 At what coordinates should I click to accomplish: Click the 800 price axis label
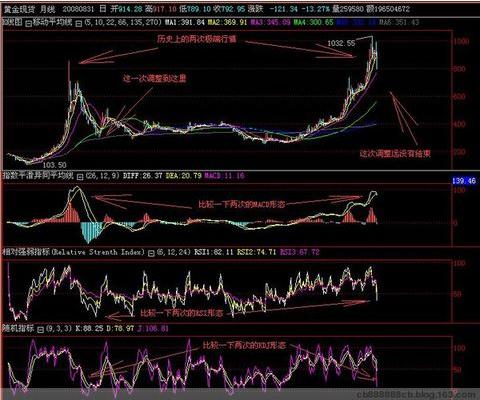(459, 69)
